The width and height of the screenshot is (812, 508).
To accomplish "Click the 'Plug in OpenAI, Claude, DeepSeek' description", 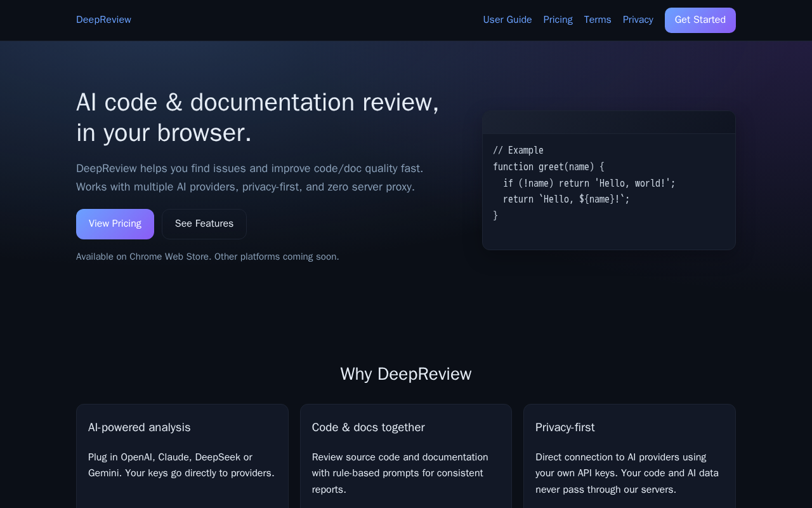I will click(181, 465).
